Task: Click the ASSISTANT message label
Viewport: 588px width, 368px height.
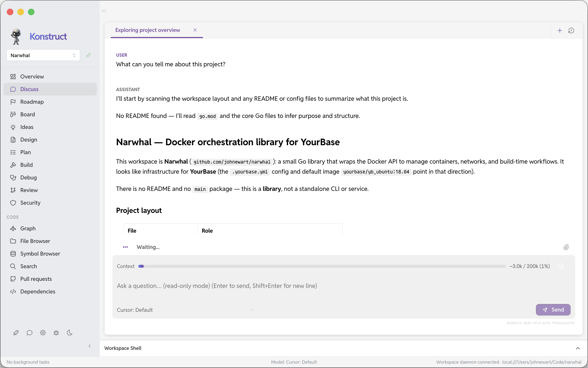Action: click(x=128, y=89)
